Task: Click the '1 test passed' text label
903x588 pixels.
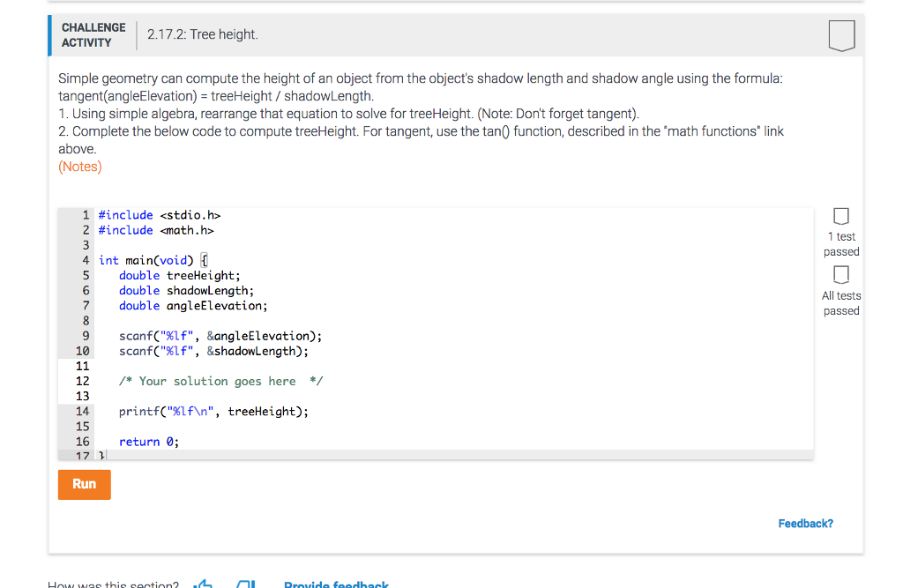Action: point(840,244)
